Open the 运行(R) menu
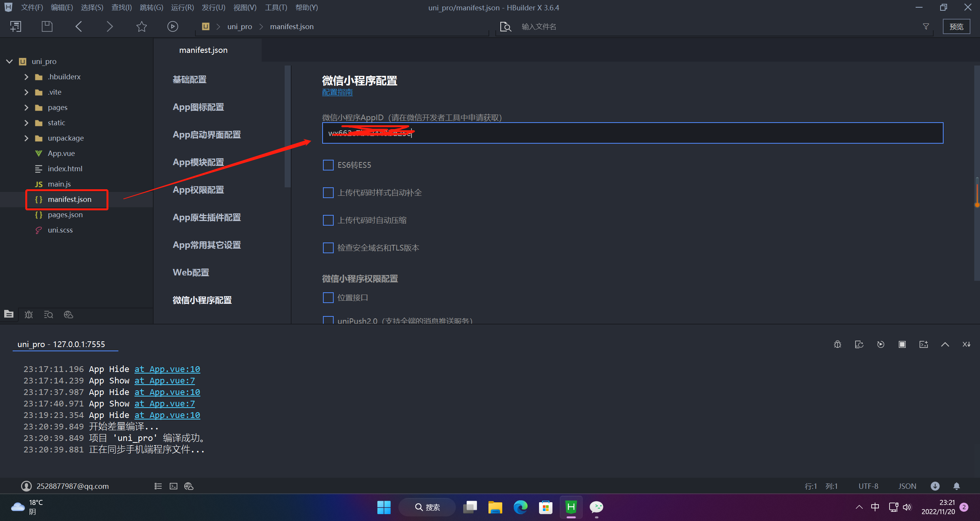Screen dimensions: 980x521 [x=182, y=7]
